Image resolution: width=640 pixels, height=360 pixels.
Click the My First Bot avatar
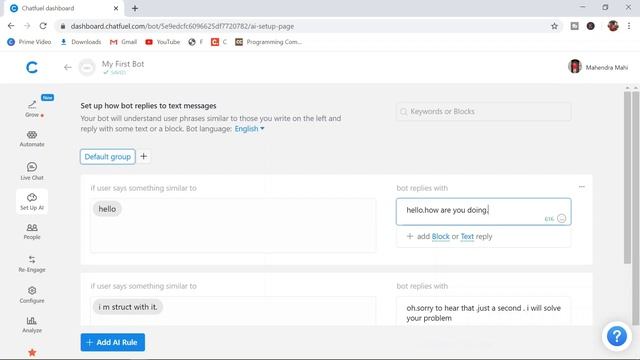point(87,67)
